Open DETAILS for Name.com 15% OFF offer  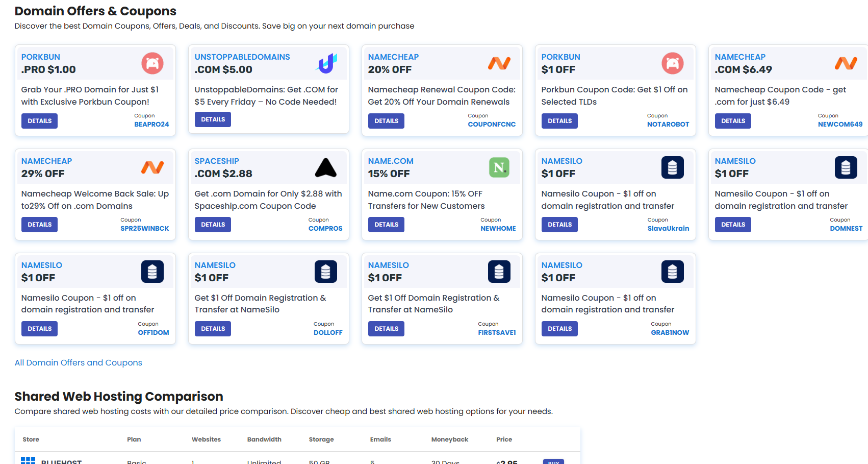pyautogui.click(x=386, y=225)
